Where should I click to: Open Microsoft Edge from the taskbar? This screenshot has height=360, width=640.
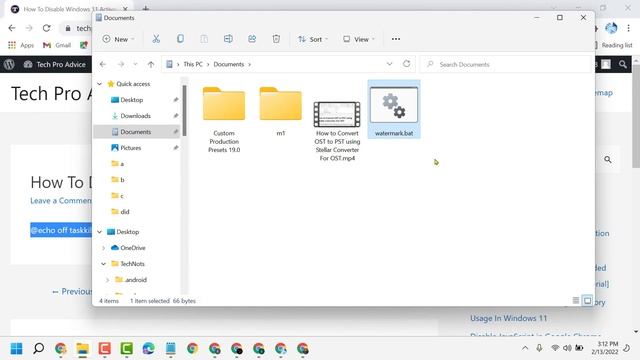coord(149,349)
